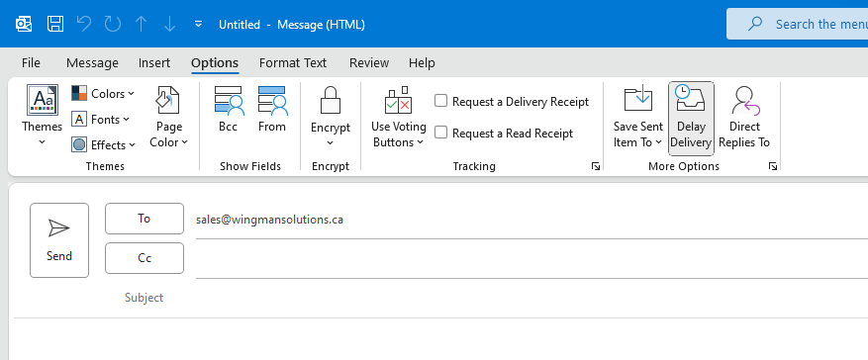Show the From field

point(272,110)
